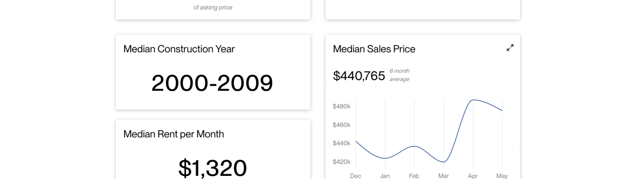
Task: Select the Jan month on chart axis
Action: tap(385, 176)
